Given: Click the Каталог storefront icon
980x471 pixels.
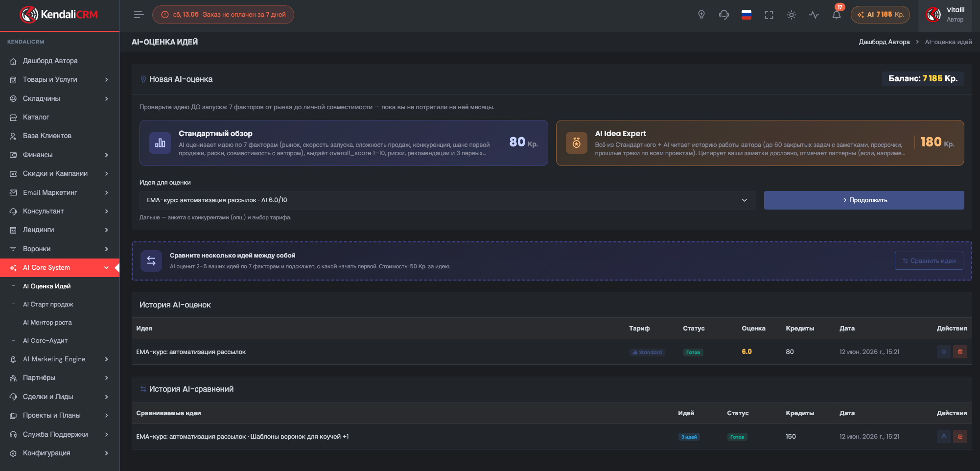Looking at the screenshot, I should (13, 118).
